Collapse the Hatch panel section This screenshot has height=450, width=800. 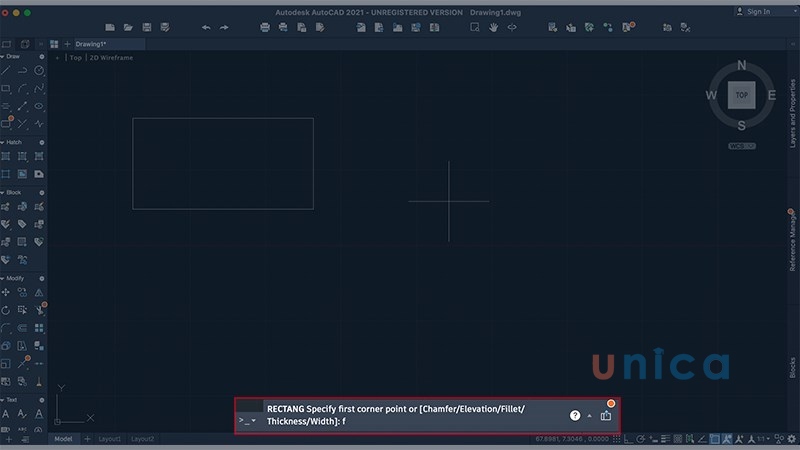tap(3, 142)
